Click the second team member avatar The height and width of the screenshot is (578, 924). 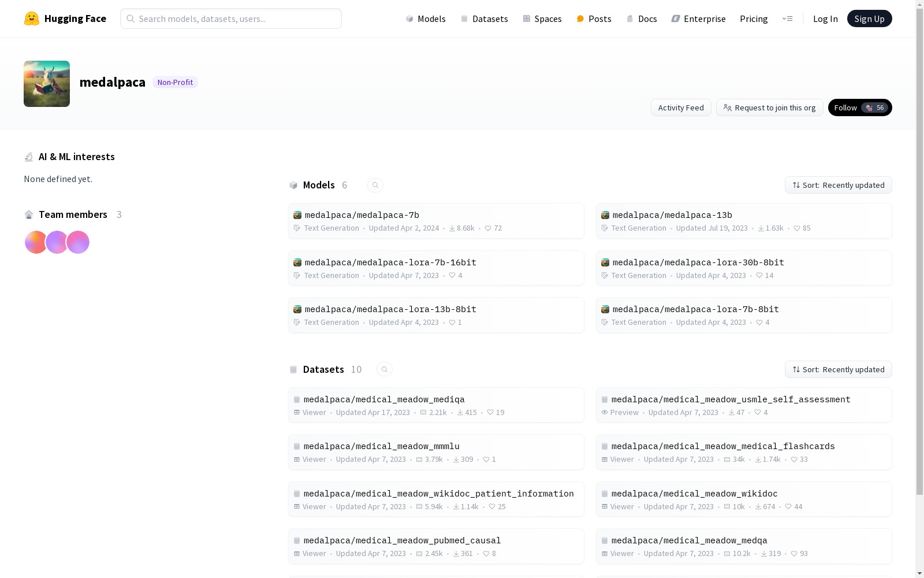57,242
